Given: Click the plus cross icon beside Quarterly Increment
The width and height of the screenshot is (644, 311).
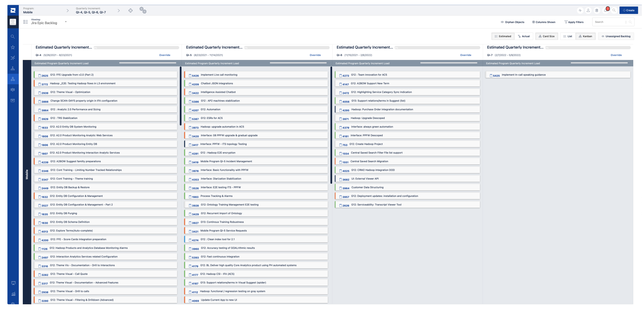Looking at the screenshot, I should (x=130, y=11).
